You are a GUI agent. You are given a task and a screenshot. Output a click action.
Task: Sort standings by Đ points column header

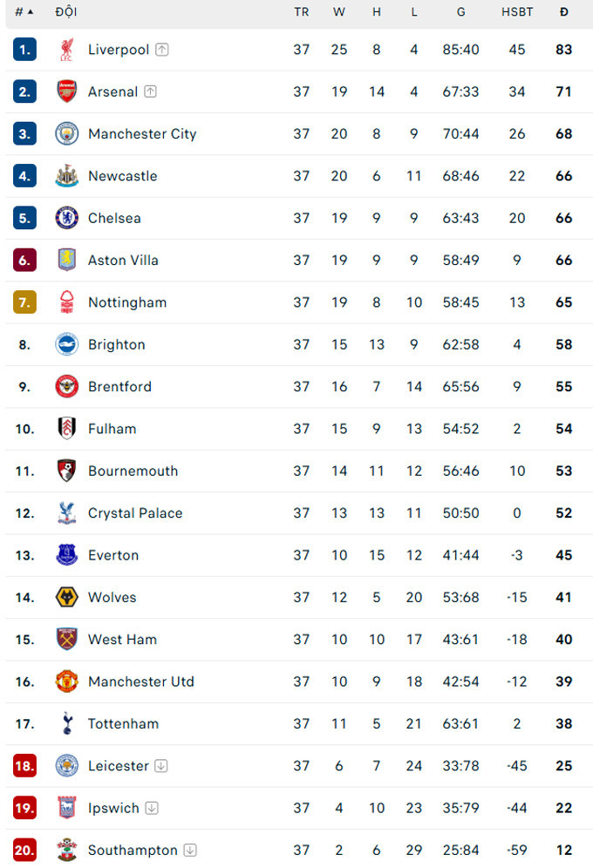563,12
